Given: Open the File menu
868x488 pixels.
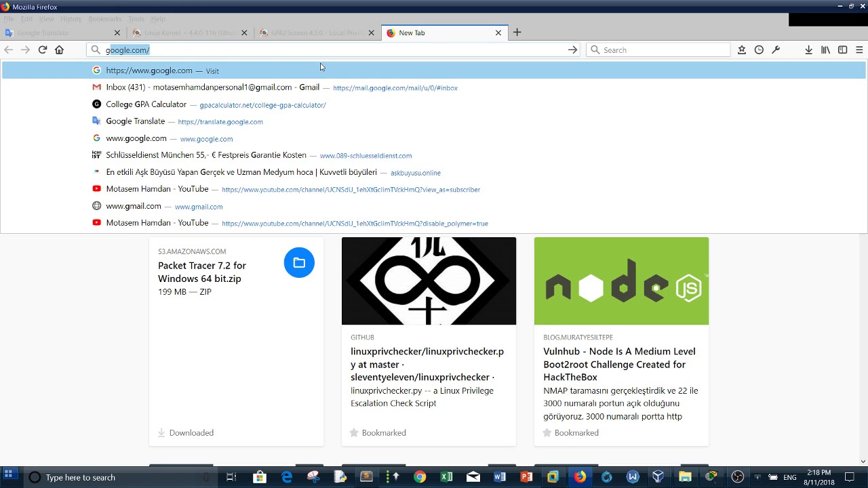Looking at the screenshot, I should (9, 19).
